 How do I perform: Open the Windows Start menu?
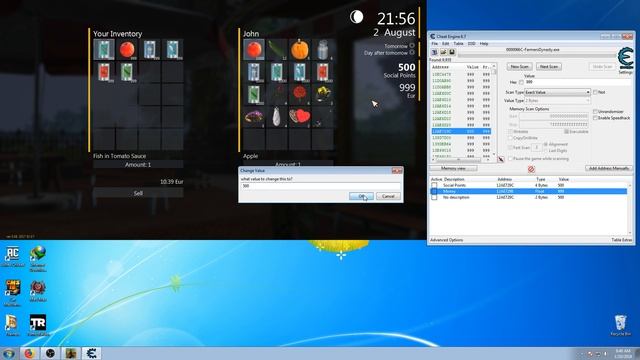click(8, 353)
